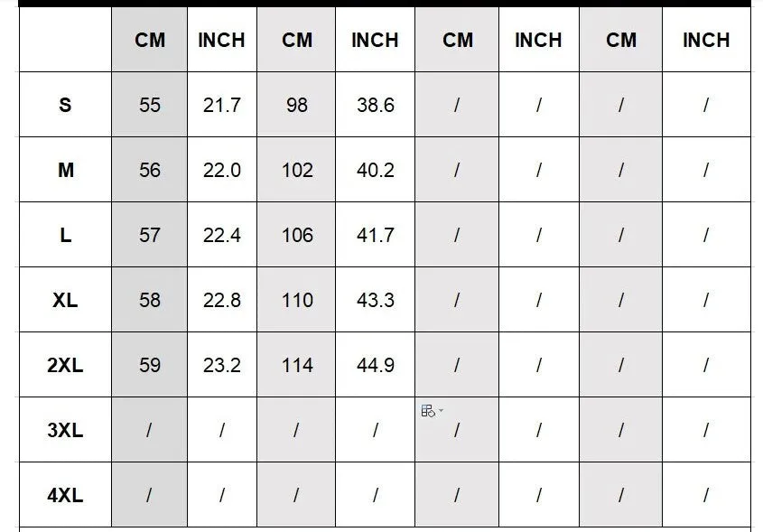Click the cell containing 58
This screenshot has width=763, height=532.
[x=149, y=300]
